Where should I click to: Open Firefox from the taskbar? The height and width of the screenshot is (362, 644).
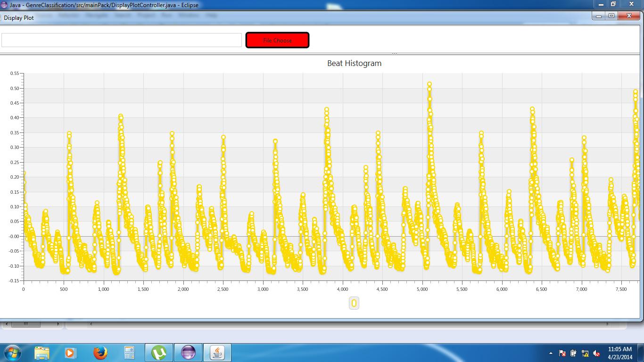click(x=100, y=353)
